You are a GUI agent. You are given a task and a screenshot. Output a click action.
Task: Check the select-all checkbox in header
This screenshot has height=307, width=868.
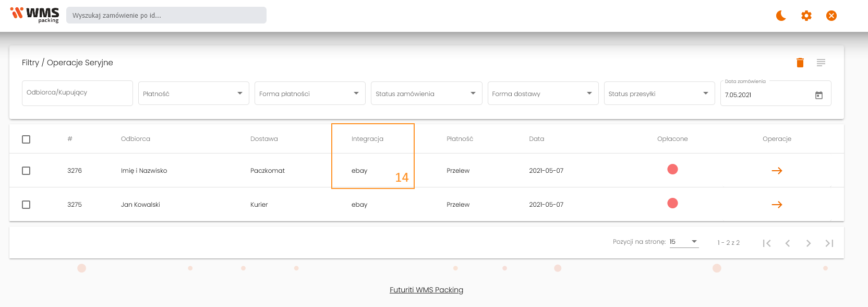click(x=26, y=139)
